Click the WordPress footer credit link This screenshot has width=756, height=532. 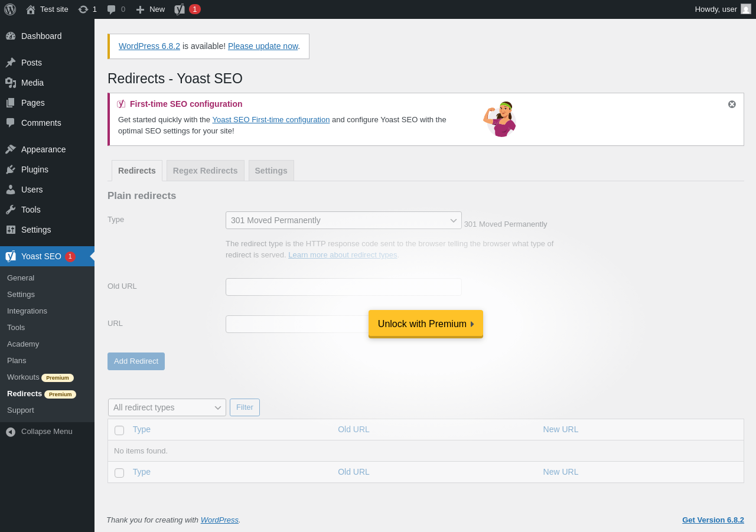220,520
